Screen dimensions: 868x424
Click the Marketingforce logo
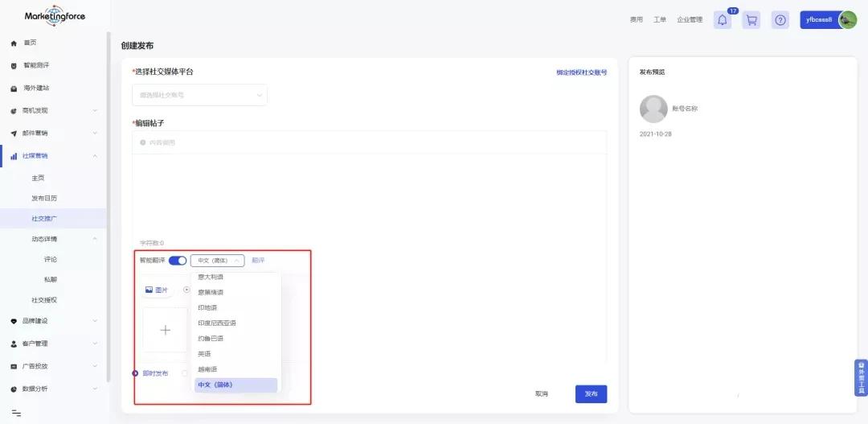pyautogui.click(x=55, y=16)
